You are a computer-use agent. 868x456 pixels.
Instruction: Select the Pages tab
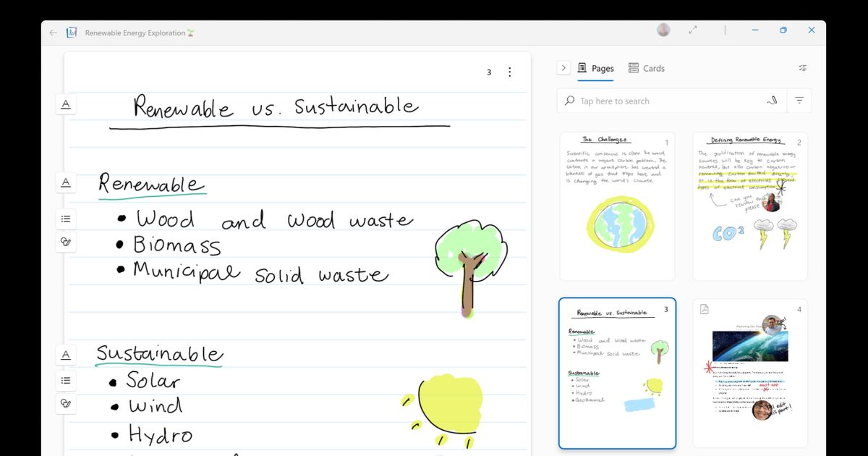(x=595, y=68)
